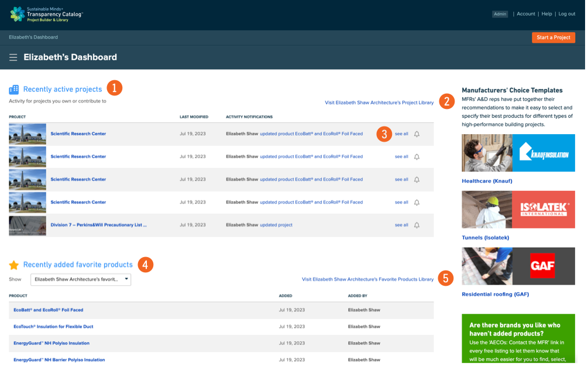Open EcoBatt and EcoRoll Foil Faced favorite product
588x366 pixels.
point(49,310)
